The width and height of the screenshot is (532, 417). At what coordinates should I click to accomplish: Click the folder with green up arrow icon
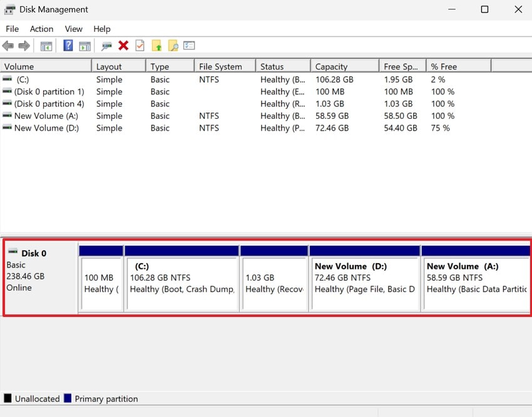pyautogui.click(x=156, y=45)
